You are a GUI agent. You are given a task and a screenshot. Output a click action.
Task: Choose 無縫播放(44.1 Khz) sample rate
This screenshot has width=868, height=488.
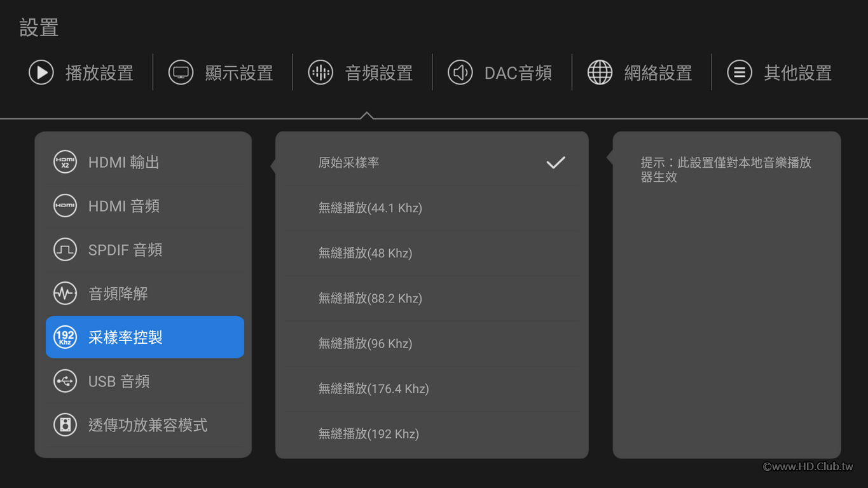point(370,208)
